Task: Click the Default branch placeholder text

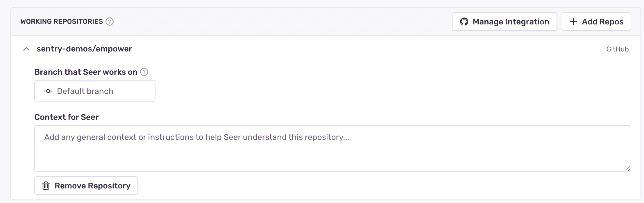Action: (x=85, y=91)
